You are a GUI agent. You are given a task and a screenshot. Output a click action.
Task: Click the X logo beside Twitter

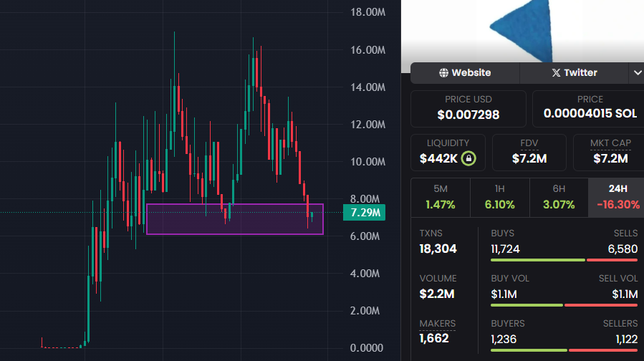[556, 72]
